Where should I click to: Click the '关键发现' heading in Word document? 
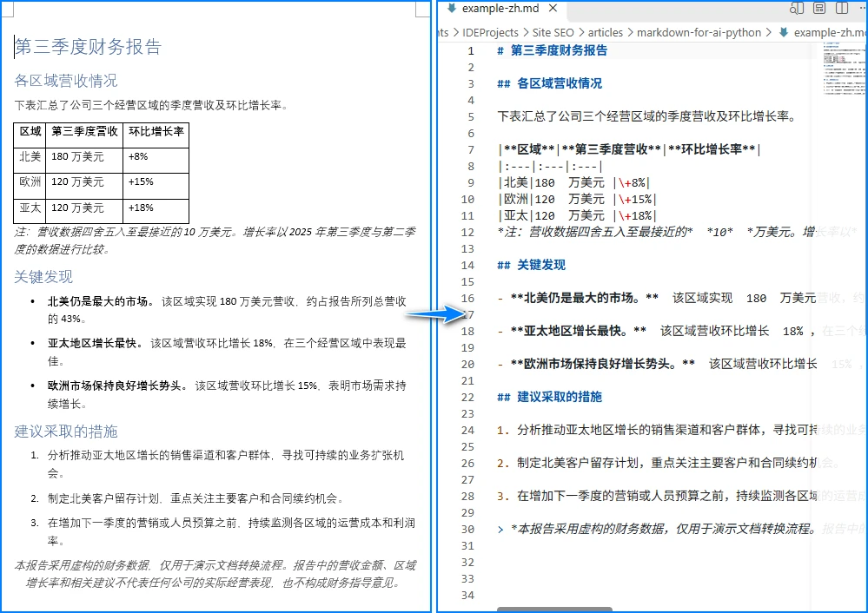pyautogui.click(x=43, y=277)
